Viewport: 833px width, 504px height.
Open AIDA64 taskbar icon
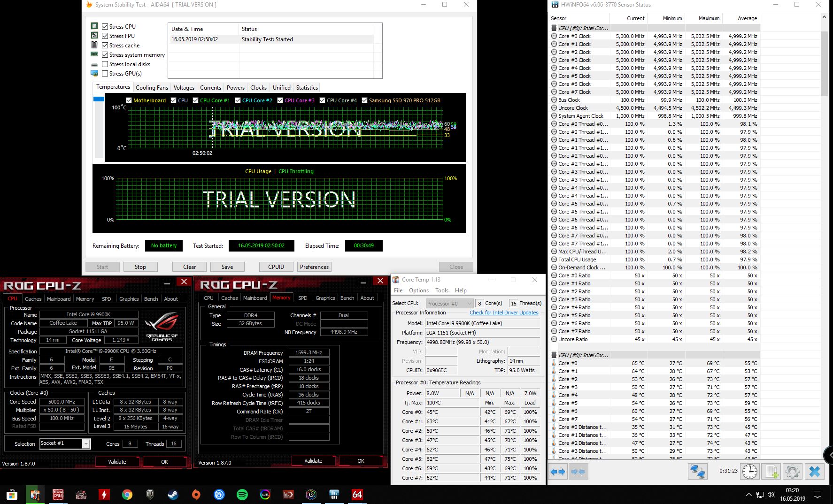(357, 495)
